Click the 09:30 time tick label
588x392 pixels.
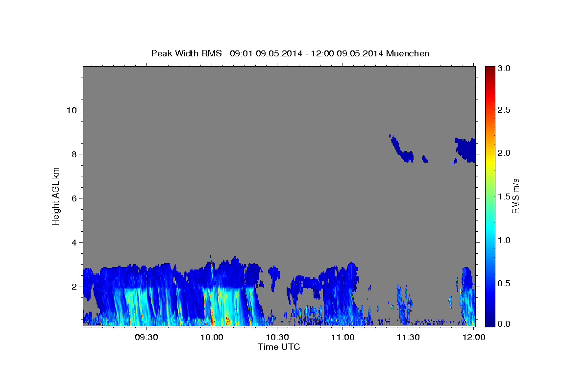point(147,337)
